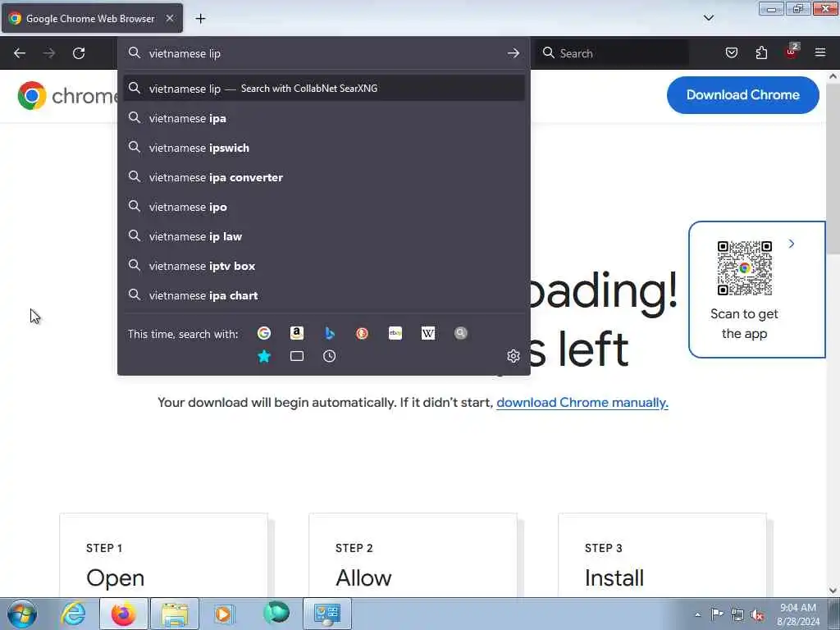Choose suggestion 'vietnamese iptv box'
This screenshot has width=840, height=630.
(x=324, y=266)
